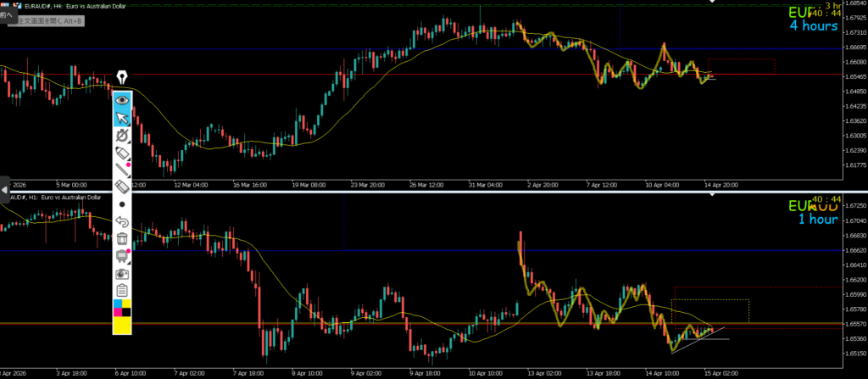Screen dimensions: 868x379
Task: Open the whiteboard screen mode tool
Action: pos(122,255)
